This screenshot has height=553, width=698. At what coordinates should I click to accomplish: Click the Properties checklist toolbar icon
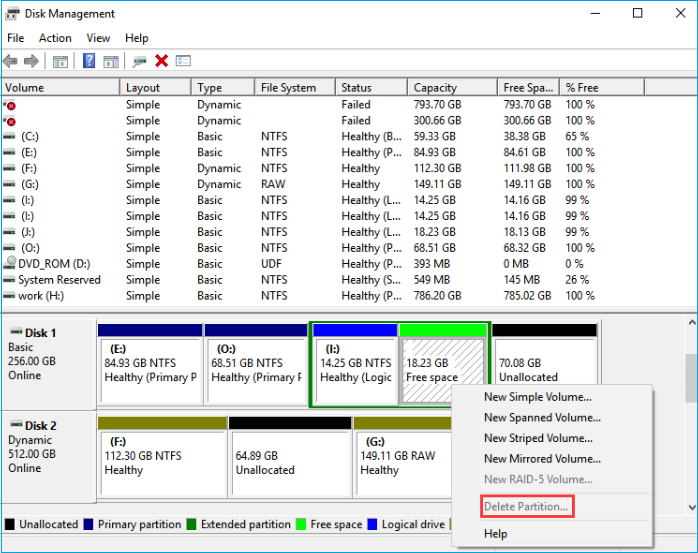tap(183, 61)
